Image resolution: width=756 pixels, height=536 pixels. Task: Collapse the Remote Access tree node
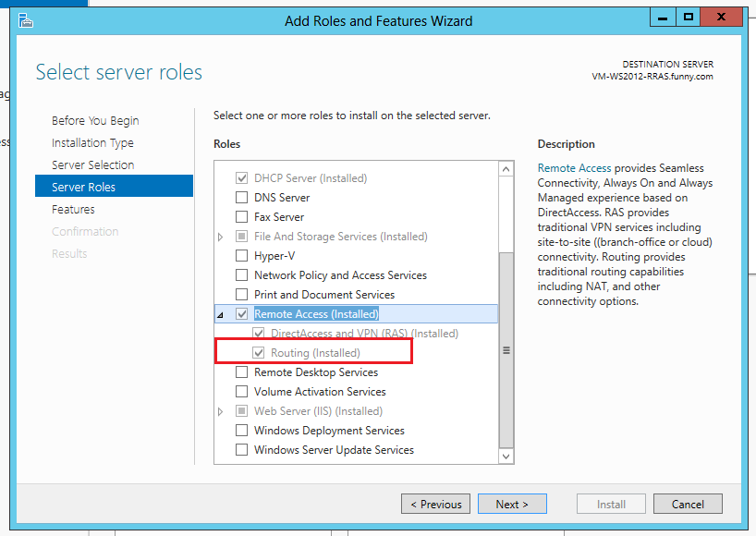click(x=220, y=315)
